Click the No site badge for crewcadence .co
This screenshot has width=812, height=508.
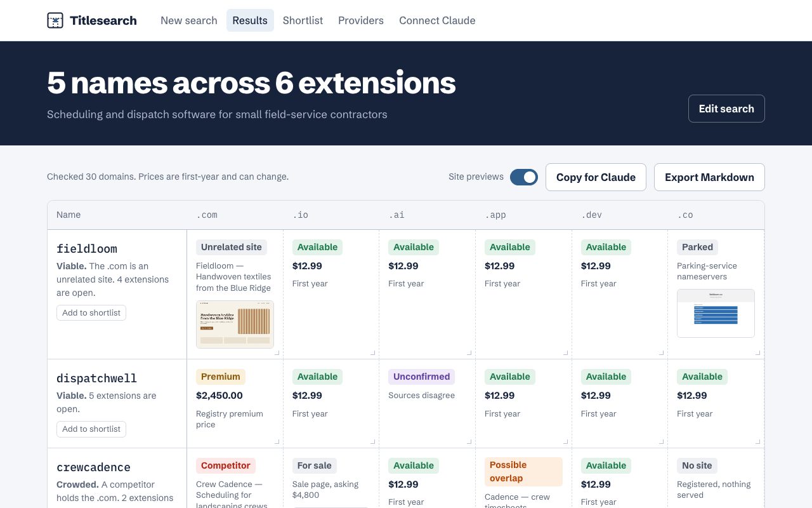click(x=697, y=465)
